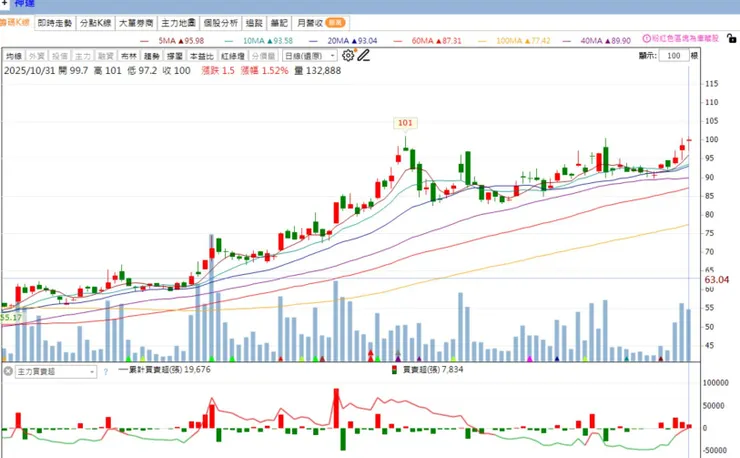Click the 顯示 bar count input field
This screenshot has height=458, width=740.
tap(674, 56)
